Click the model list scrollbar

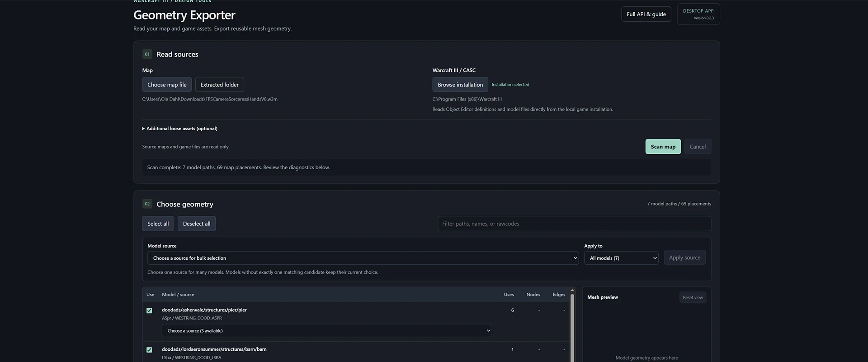click(x=572, y=328)
